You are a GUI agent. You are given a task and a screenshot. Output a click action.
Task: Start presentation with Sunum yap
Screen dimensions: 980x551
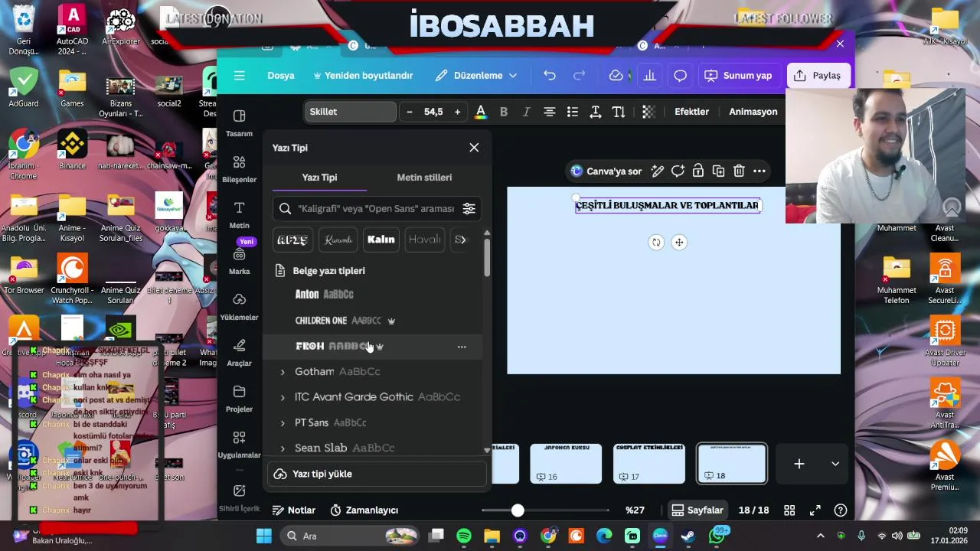pyautogui.click(x=738, y=75)
